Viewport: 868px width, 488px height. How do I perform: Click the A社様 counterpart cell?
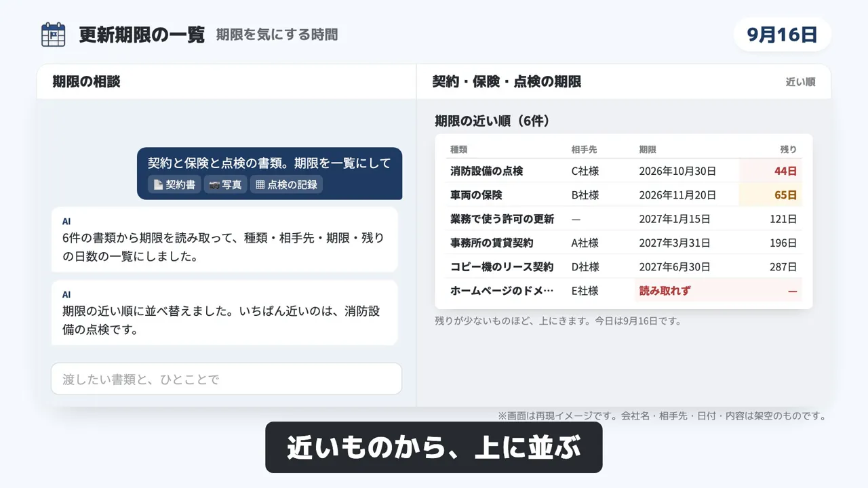pyautogui.click(x=585, y=243)
